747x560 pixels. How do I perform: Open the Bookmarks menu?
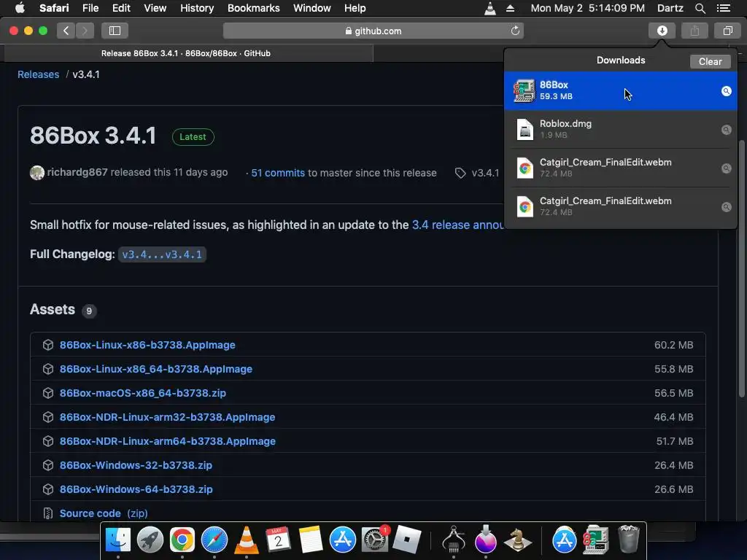[253, 8]
